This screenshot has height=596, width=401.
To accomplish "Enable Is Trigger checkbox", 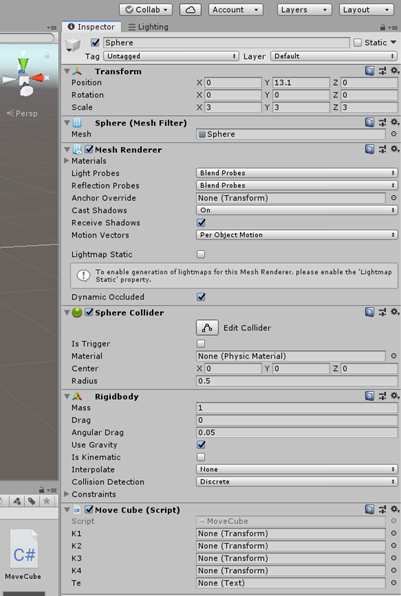I will click(x=201, y=344).
